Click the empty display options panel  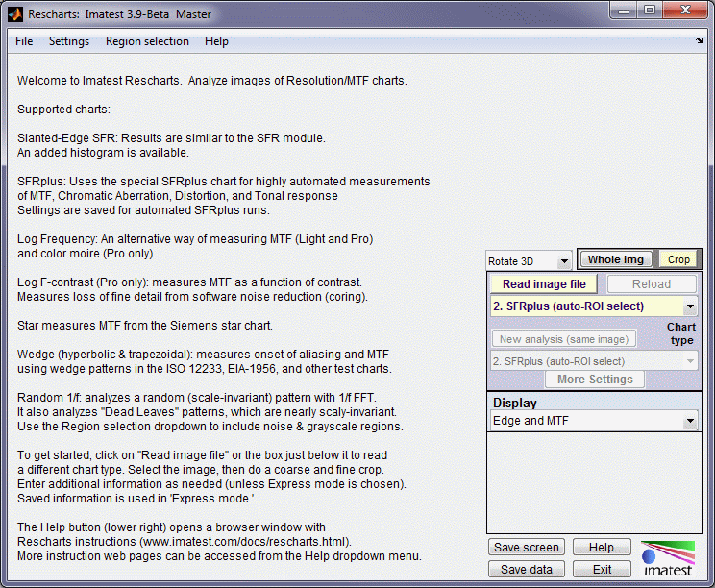(x=594, y=482)
